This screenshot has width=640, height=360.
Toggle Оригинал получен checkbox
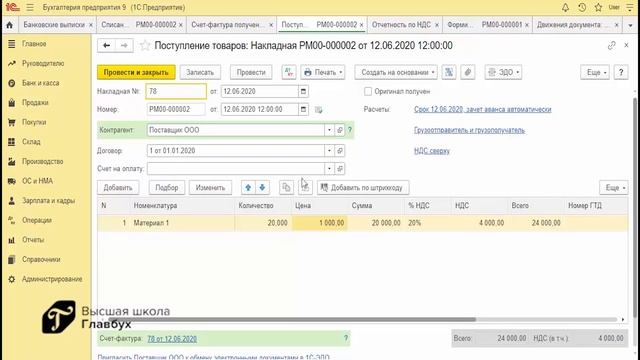(368, 91)
